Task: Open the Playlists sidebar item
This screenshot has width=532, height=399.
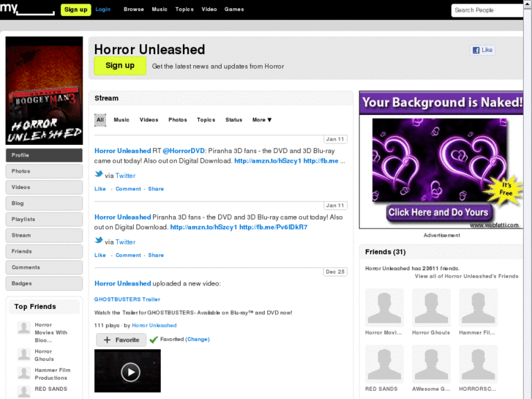Action: coord(44,220)
